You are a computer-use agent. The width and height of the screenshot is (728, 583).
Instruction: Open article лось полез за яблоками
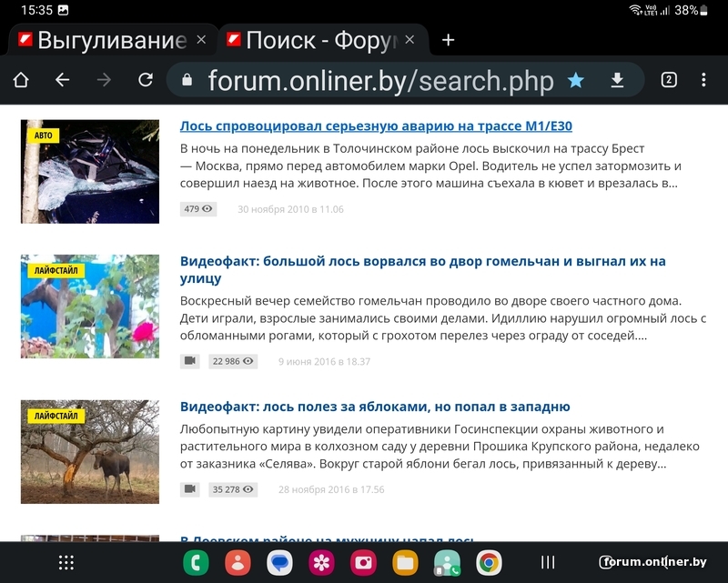click(375, 407)
